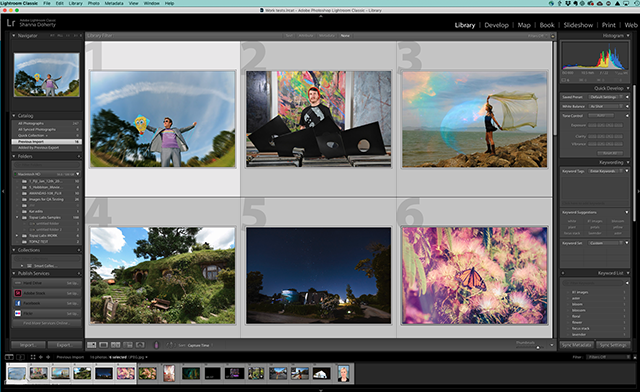The width and height of the screenshot is (640, 392).
Task: Select the portrait thumbnail at filmstrip end
Action: [x=344, y=373]
